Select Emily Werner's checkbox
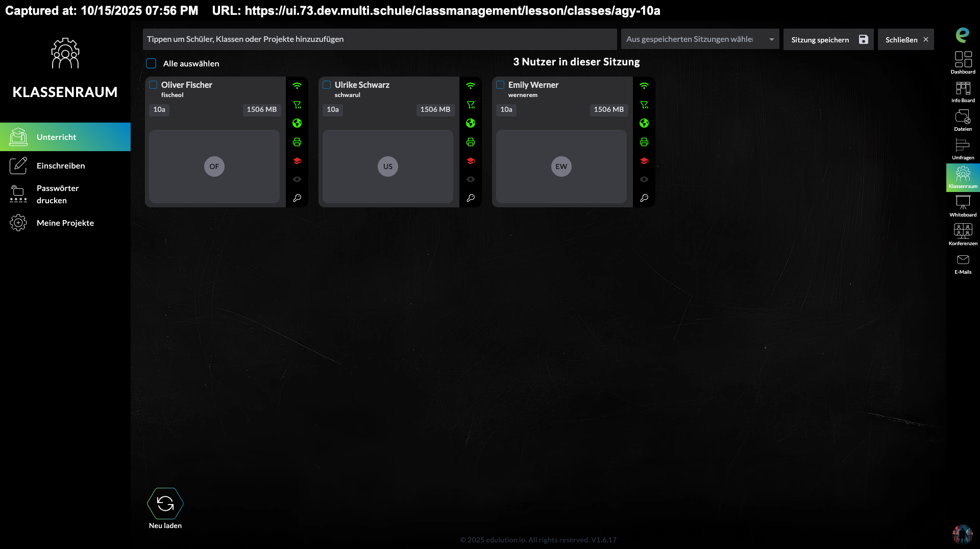Screen dimensions: 980x549 [x=500, y=85]
